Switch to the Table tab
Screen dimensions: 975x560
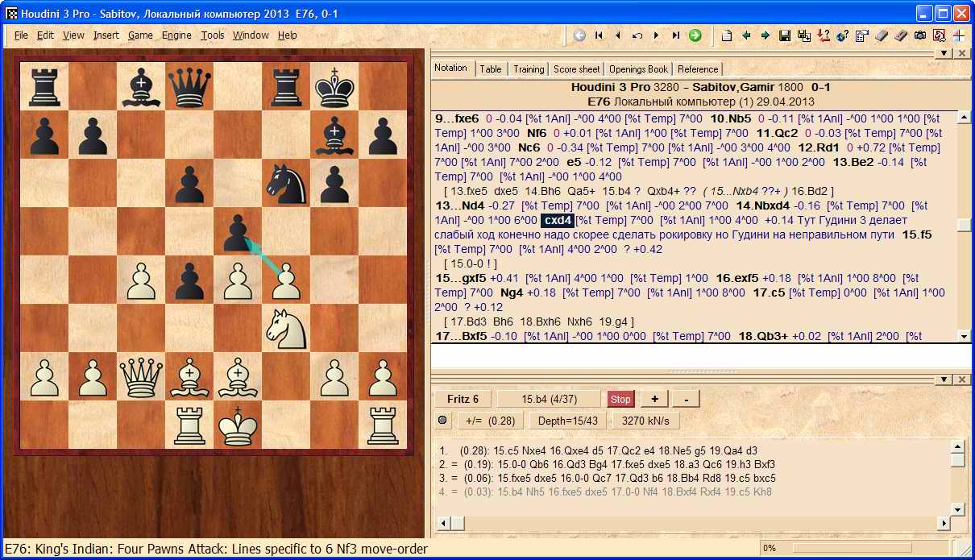point(491,69)
